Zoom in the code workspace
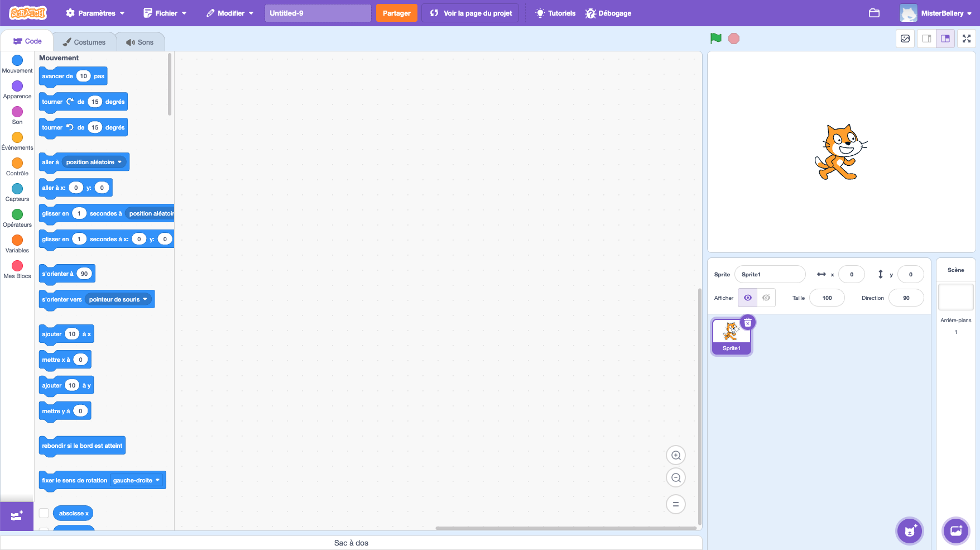 (x=676, y=455)
